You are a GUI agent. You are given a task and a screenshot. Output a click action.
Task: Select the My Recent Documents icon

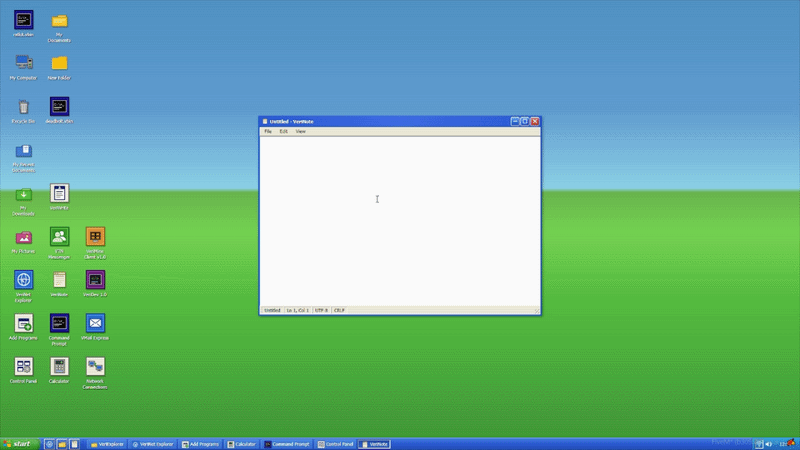pyautogui.click(x=23, y=157)
